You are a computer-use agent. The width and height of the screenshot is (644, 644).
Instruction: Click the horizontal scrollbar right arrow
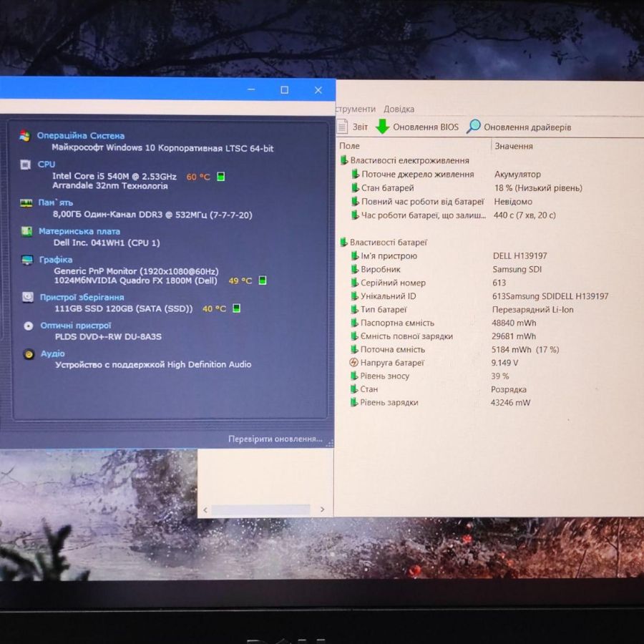click(323, 509)
